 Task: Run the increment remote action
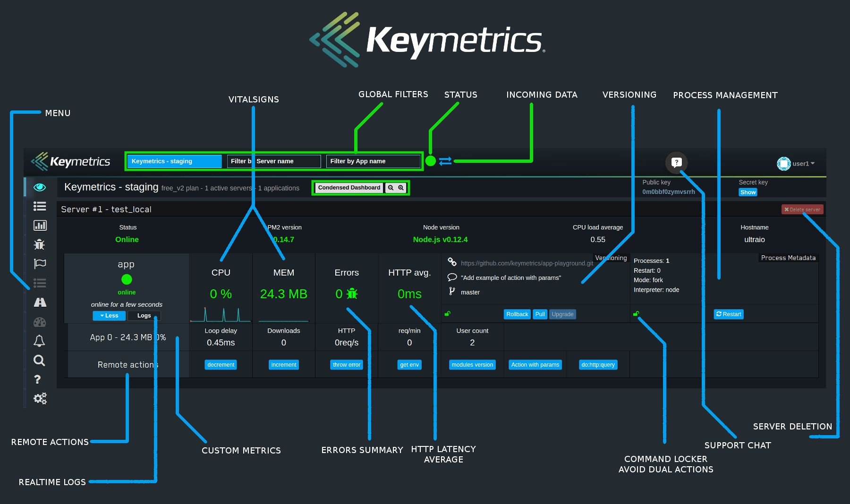[284, 365]
